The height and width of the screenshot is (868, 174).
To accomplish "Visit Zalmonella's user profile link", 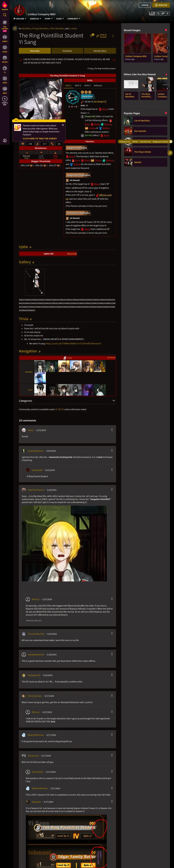I will 37,470.
